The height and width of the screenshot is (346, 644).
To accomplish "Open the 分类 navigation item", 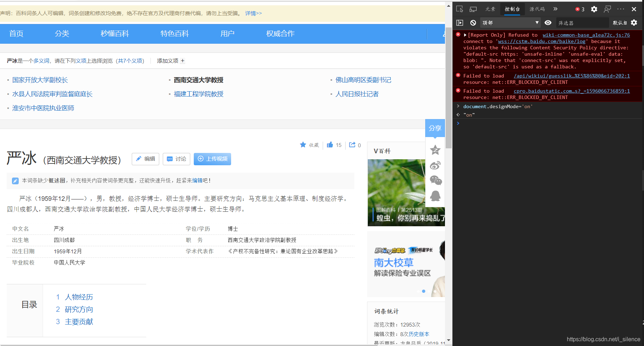I will point(62,33).
